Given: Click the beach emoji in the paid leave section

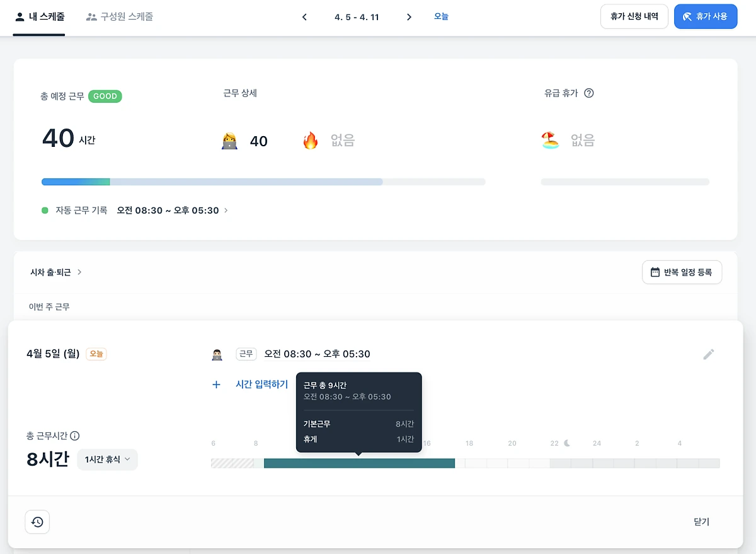Looking at the screenshot, I should pyautogui.click(x=549, y=140).
